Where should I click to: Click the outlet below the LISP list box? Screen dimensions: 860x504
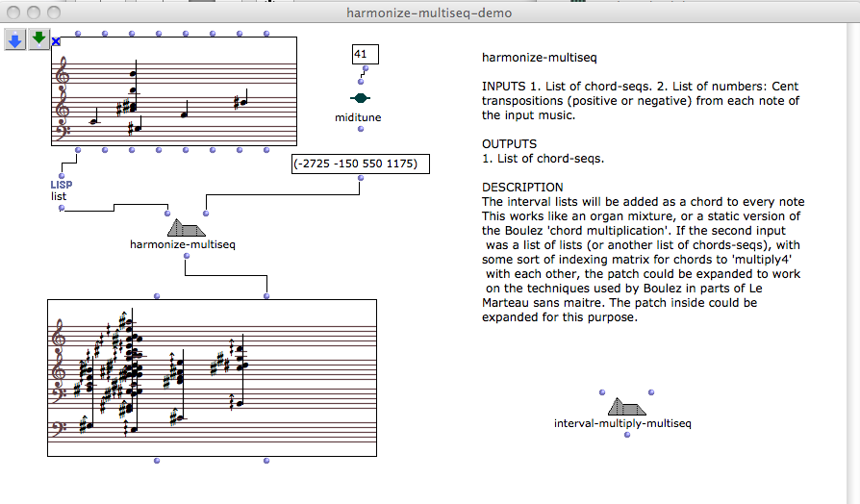point(61,207)
